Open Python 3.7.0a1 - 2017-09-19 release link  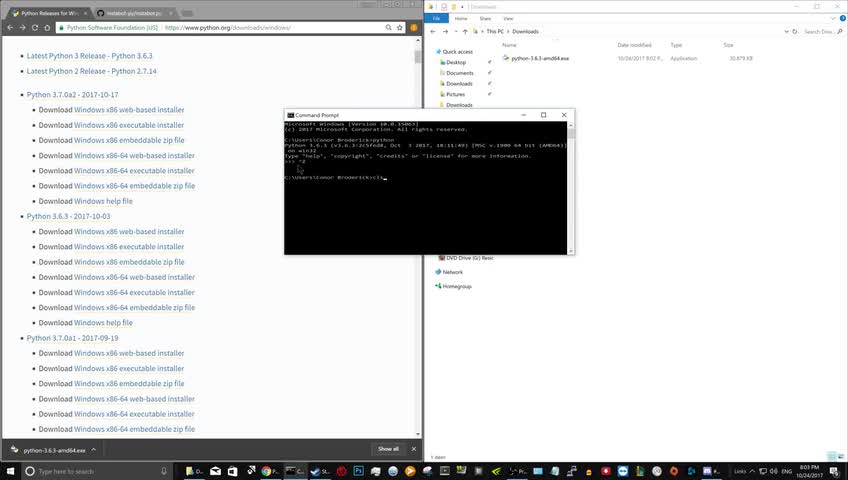pyautogui.click(x=72, y=338)
